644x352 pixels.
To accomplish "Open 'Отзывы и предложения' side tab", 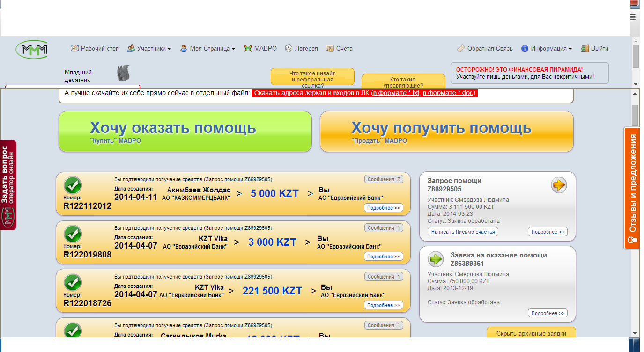I will pos(632,188).
